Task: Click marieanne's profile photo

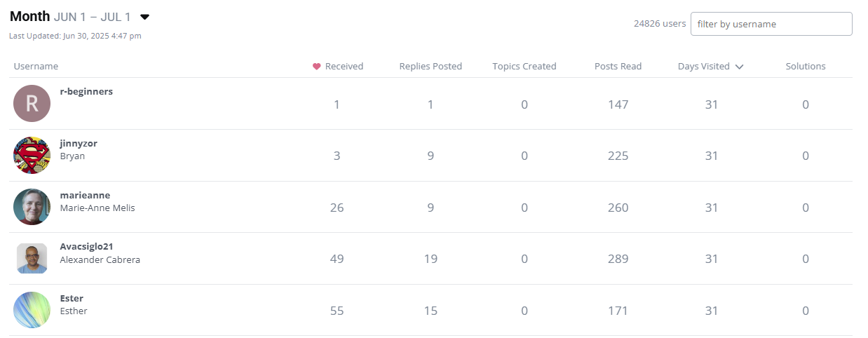Action: (x=32, y=207)
